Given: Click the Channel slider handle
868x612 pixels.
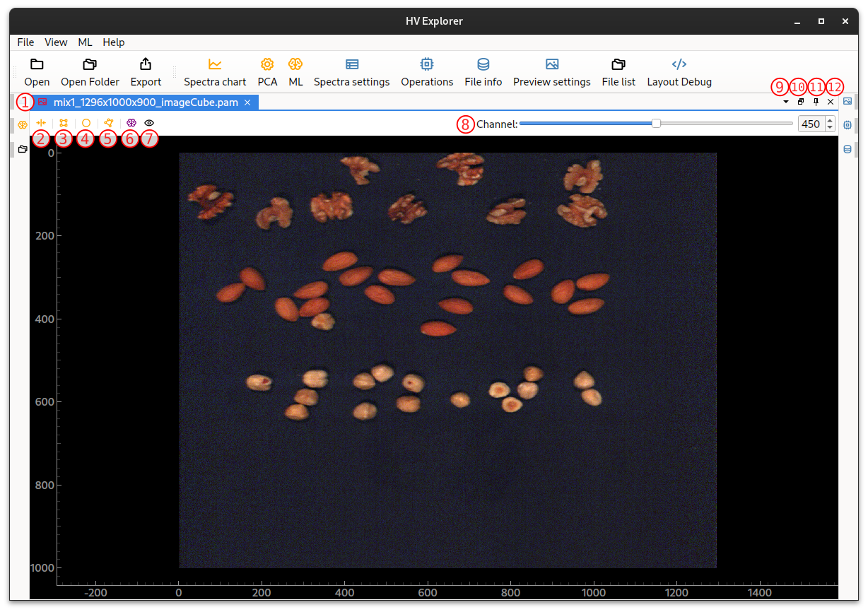Looking at the screenshot, I should tap(656, 124).
